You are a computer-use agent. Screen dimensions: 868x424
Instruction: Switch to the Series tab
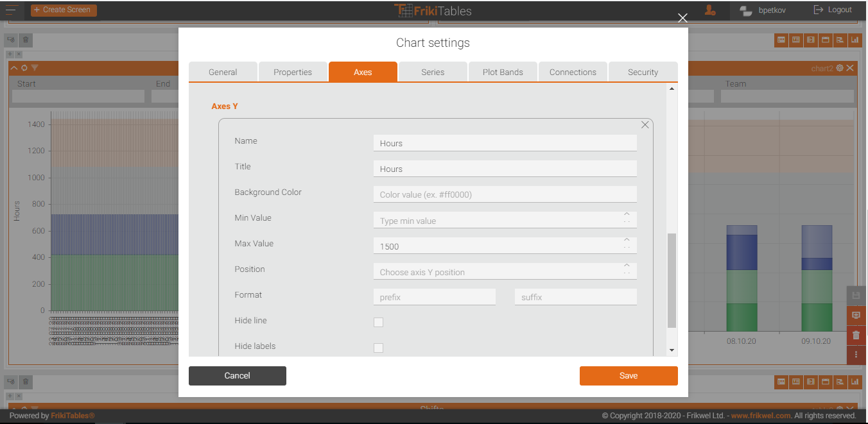pos(433,72)
